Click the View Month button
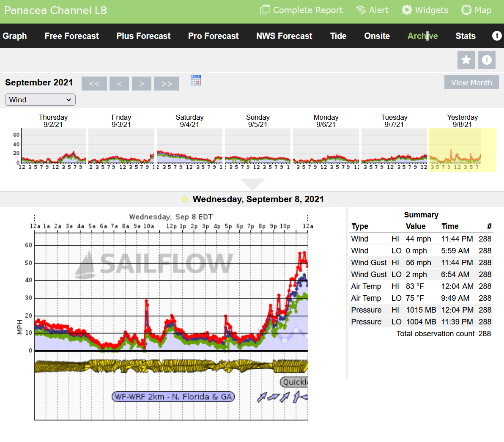The width and height of the screenshot is (504, 442). pyautogui.click(x=471, y=82)
